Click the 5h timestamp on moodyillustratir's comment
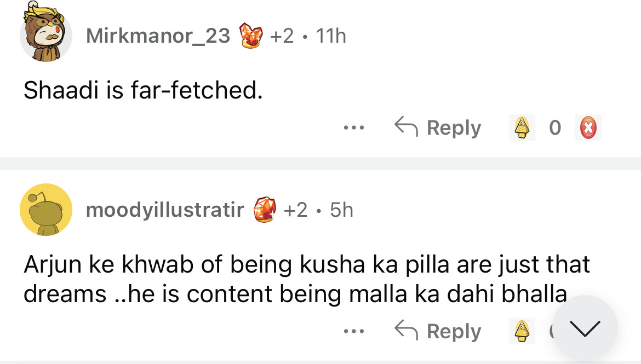 tap(341, 210)
